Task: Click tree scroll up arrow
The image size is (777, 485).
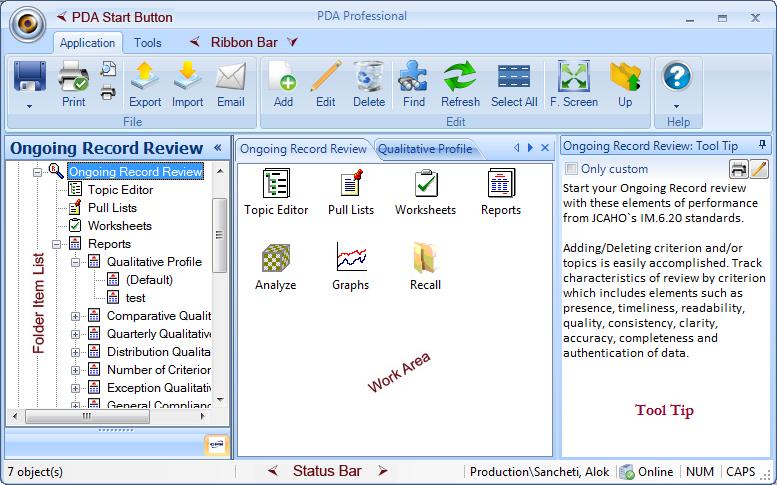Action: tap(220, 171)
